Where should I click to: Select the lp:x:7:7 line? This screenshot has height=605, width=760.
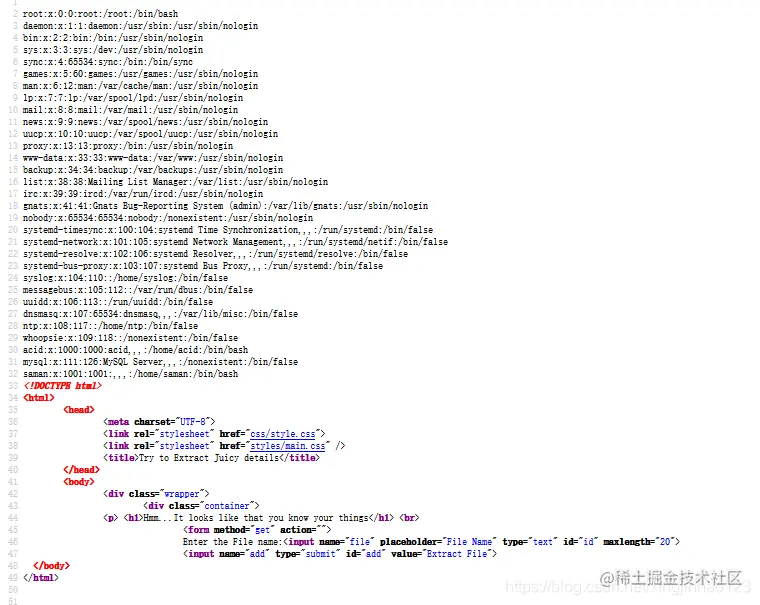133,98
